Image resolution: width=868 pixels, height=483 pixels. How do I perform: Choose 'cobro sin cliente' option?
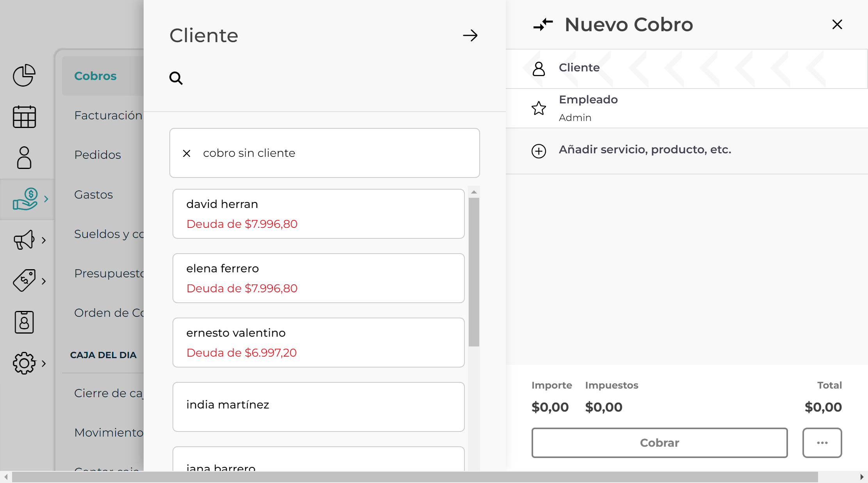tap(325, 153)
